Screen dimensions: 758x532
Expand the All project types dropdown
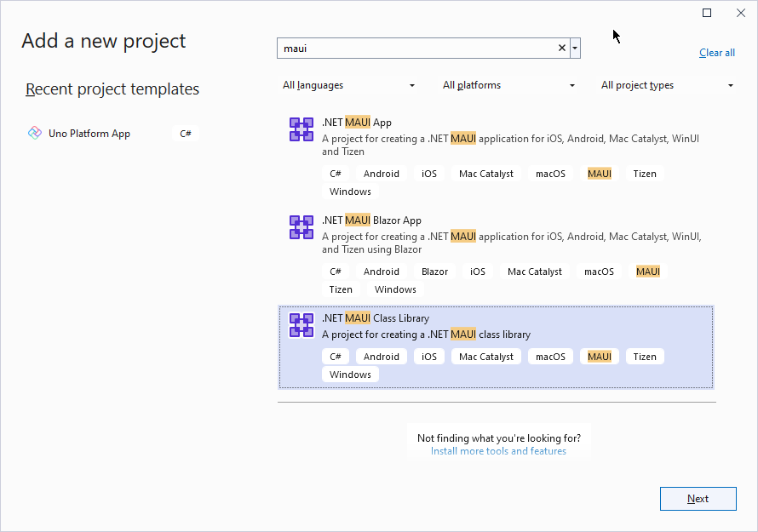[667, 85]
